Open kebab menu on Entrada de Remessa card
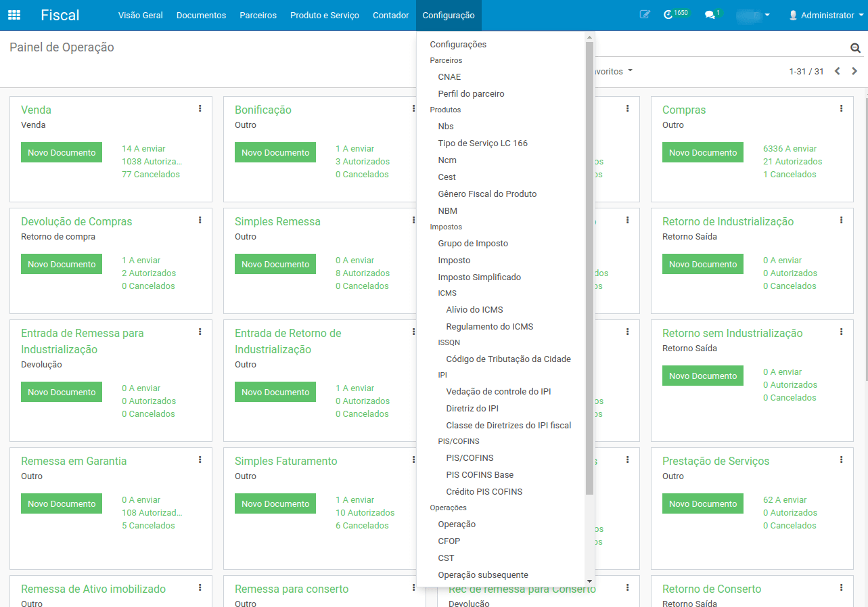The width and height of the screenshot is (868, 607). click(x=200, y=332)
